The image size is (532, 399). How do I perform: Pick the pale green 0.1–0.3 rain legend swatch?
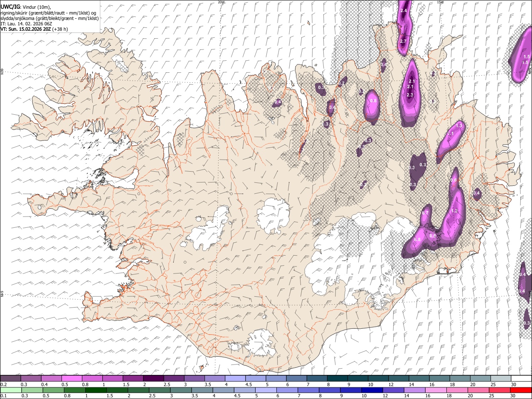point(10,390)
